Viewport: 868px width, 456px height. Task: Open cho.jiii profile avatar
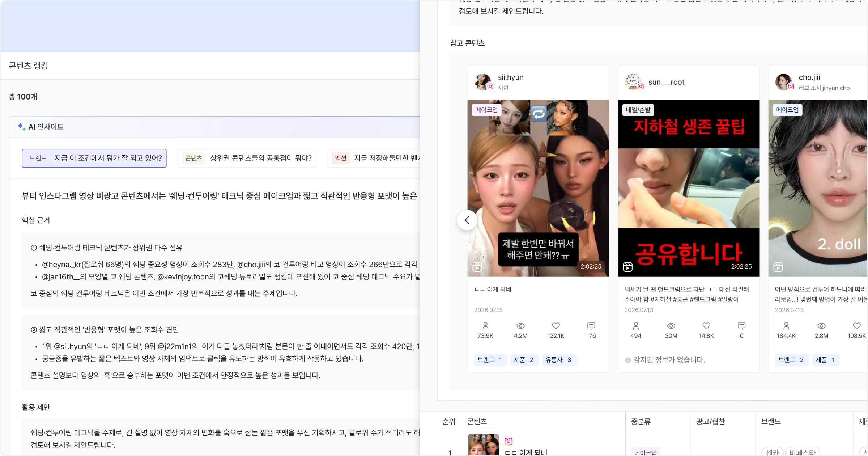(784, 82)
